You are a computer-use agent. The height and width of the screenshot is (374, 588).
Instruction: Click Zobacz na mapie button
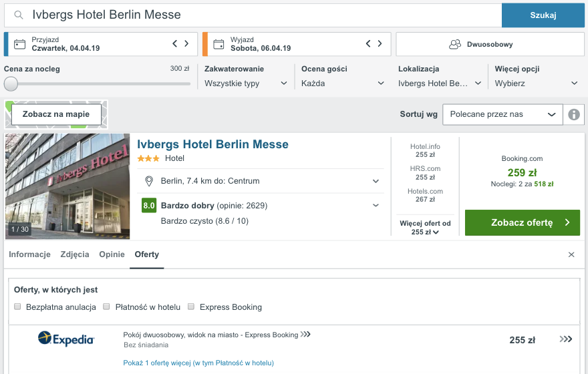click(x=56, y=114)
